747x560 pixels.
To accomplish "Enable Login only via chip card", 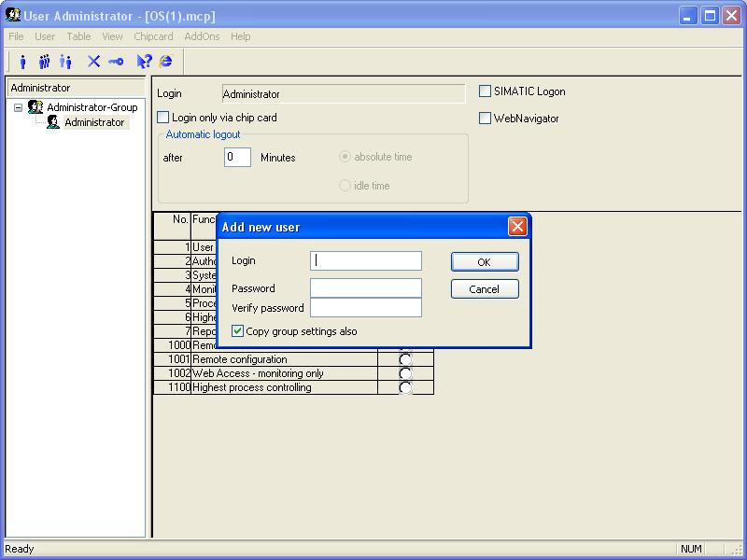I will pyautogui.click(x=163, y=118).
